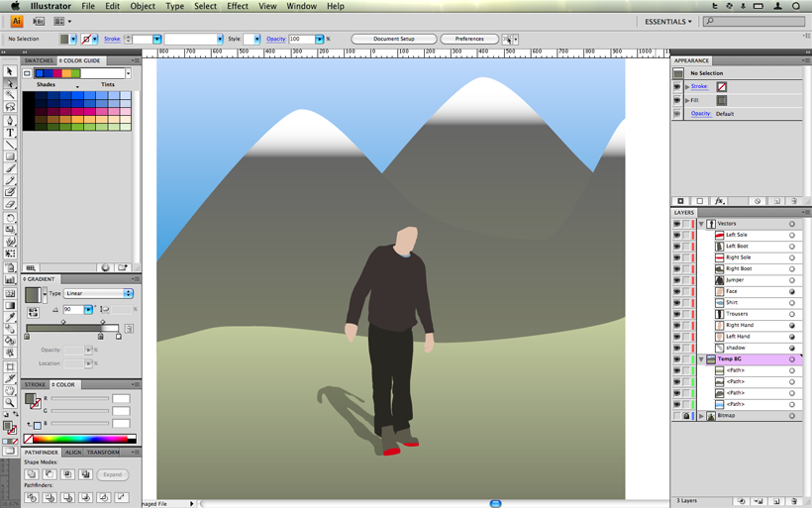Click the fx add effect icon

719,201
